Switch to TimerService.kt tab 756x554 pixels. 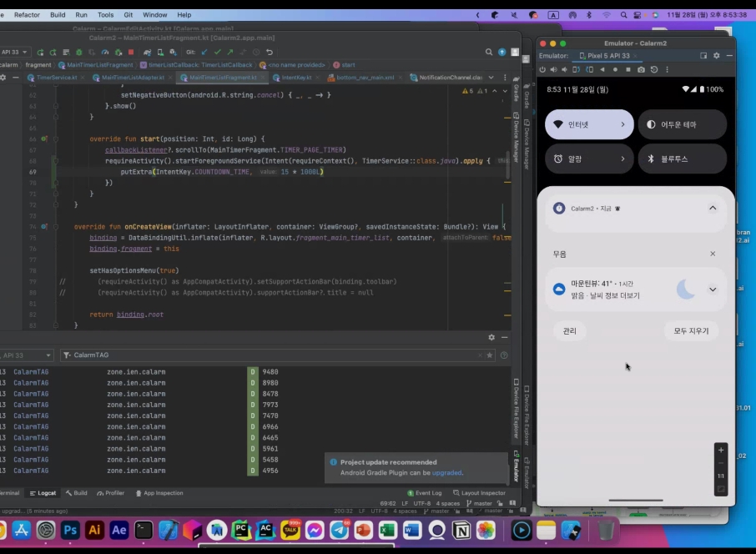pyautogui.click(x=57, y=78)
